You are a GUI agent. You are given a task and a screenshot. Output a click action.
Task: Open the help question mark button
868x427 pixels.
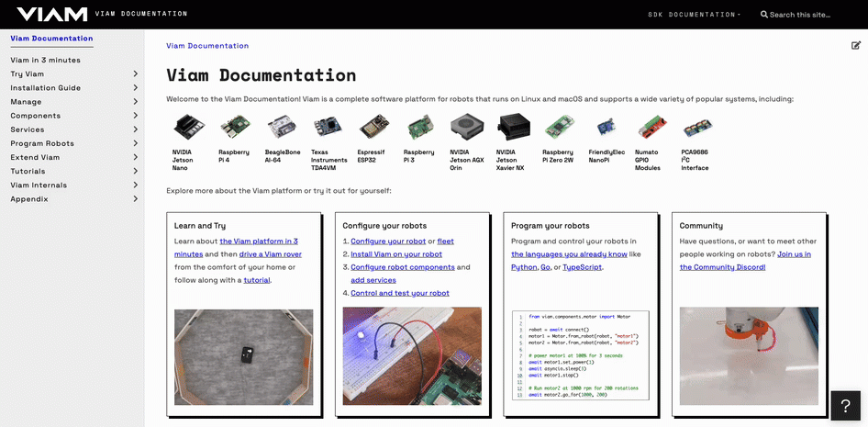click(x=845, y=407)
